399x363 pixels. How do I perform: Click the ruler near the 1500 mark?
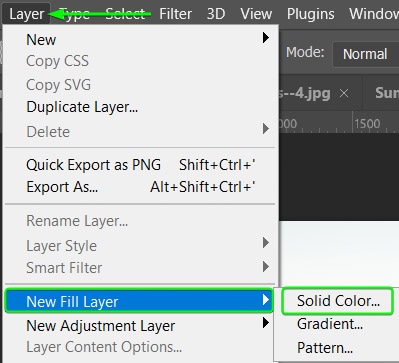tap(367, 124)
